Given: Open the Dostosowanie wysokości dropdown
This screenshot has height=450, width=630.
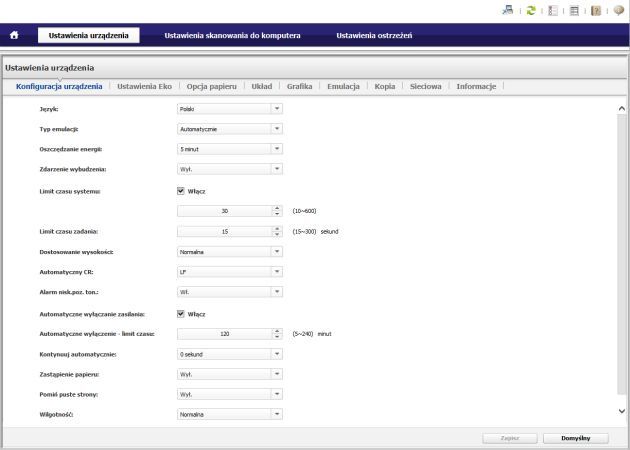Looking at the screenshot, I should click(x=230, y=252).
